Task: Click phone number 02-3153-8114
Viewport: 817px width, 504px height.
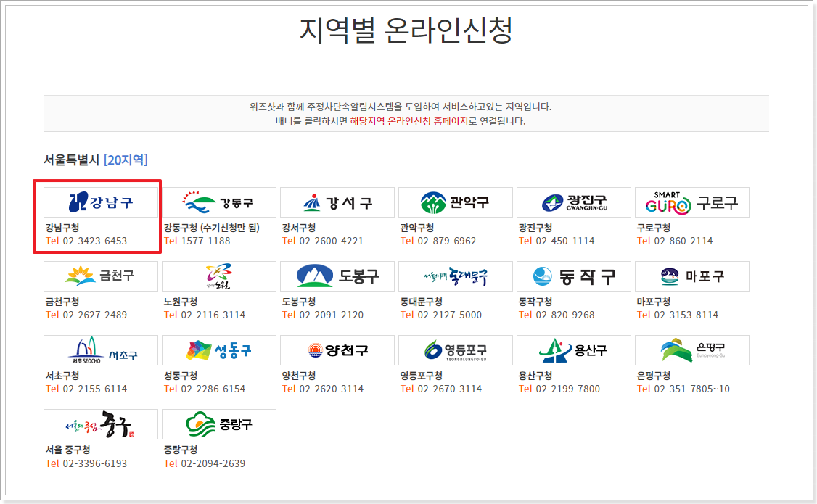Action: pos(686,315)
